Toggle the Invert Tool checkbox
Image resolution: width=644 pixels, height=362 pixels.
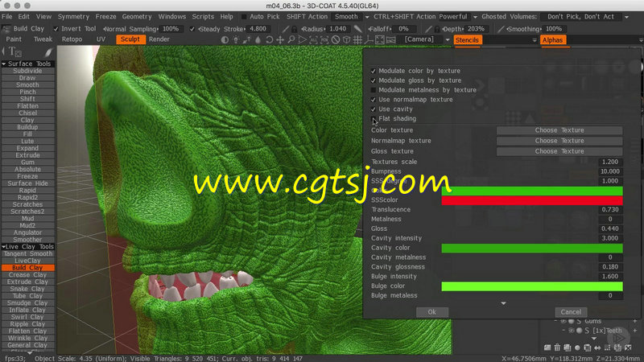(x=56, y=29)
